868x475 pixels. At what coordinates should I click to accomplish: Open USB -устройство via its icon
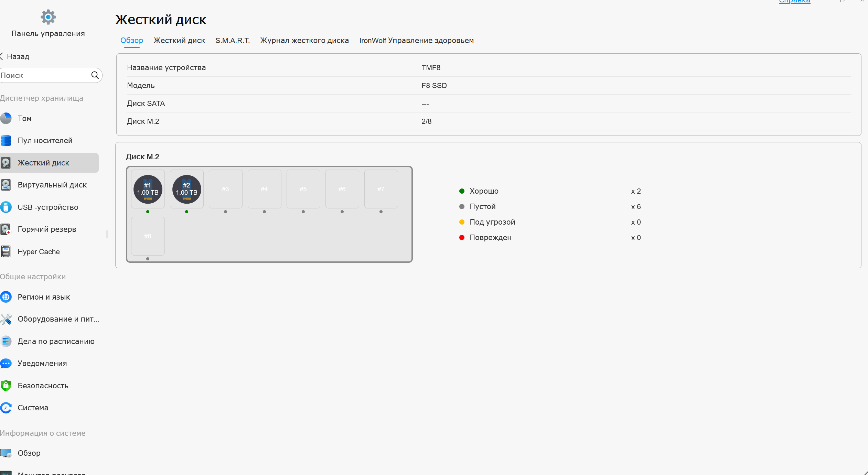pos(6,207)
